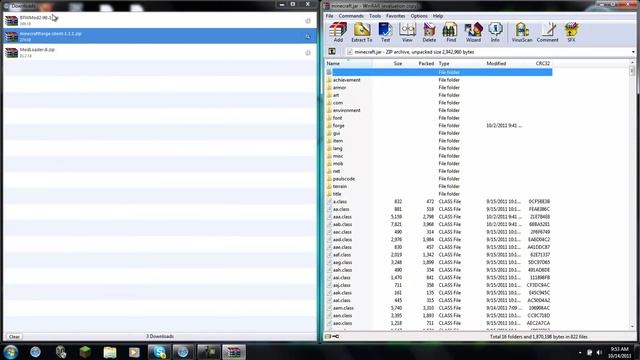This screenshot has width=640, height=360.
Task: Select the title folder row
Action: click(439, 194)
